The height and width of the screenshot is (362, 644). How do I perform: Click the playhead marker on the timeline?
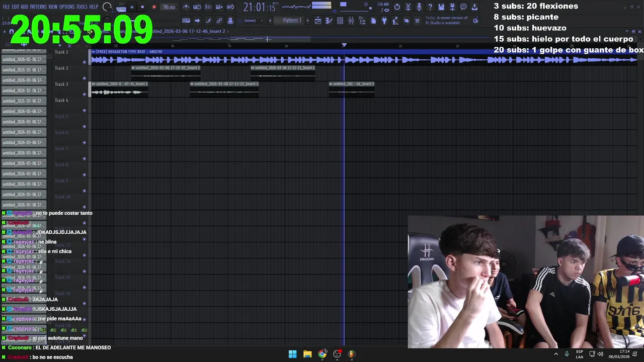[344, 45]
